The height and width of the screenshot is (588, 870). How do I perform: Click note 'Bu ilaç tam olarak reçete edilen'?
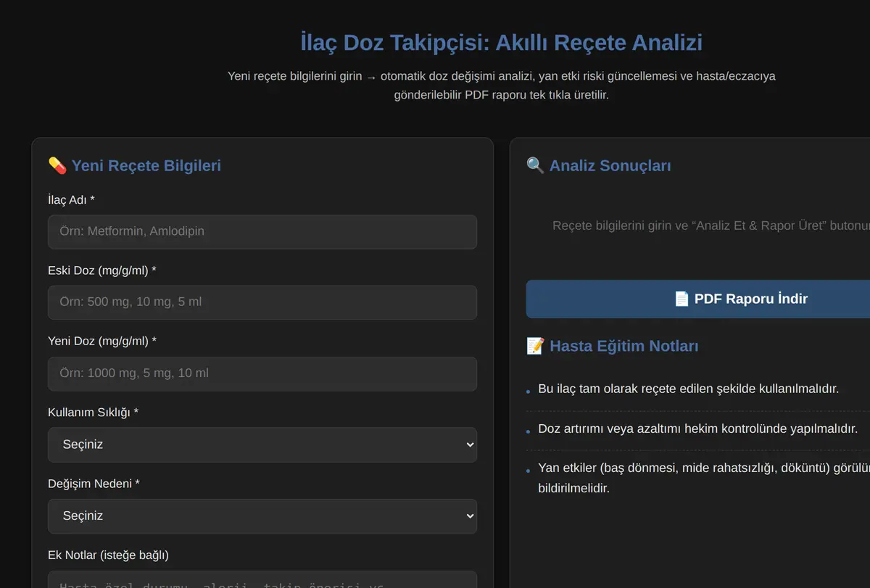point(688,389)
